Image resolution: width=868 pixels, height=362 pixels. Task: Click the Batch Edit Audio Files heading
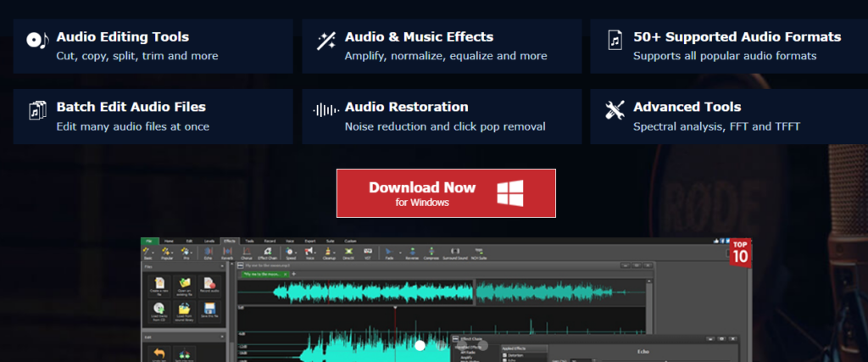[131, 107]
